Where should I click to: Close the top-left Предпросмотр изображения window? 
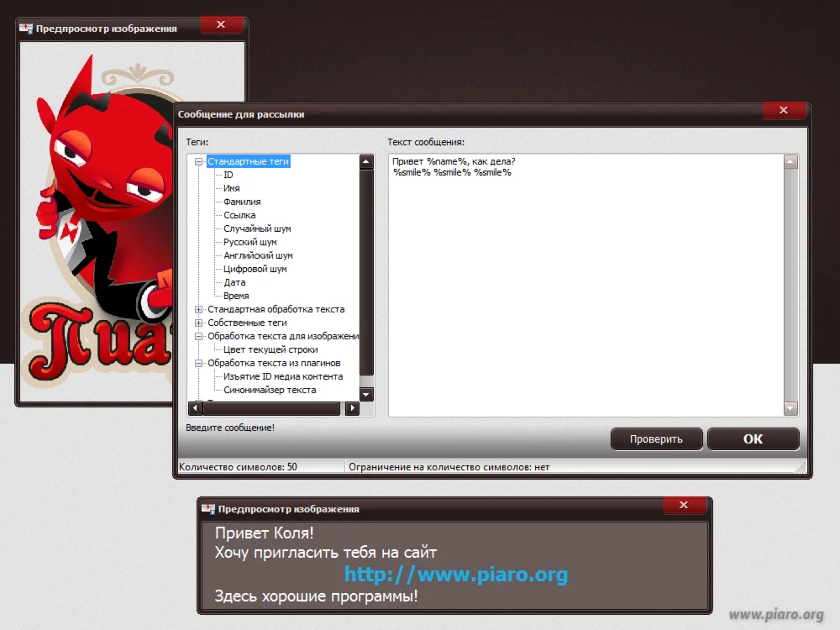pyautogui.click(x=221, y=24)
